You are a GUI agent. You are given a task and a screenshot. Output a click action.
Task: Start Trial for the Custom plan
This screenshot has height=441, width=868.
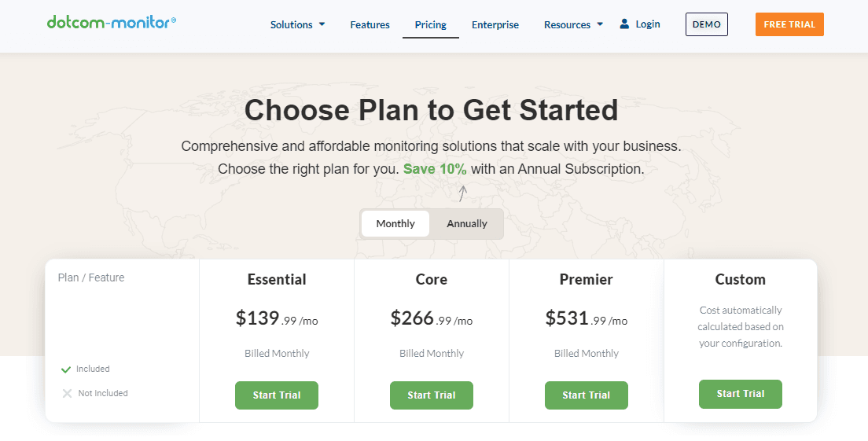tap(740, 393)
